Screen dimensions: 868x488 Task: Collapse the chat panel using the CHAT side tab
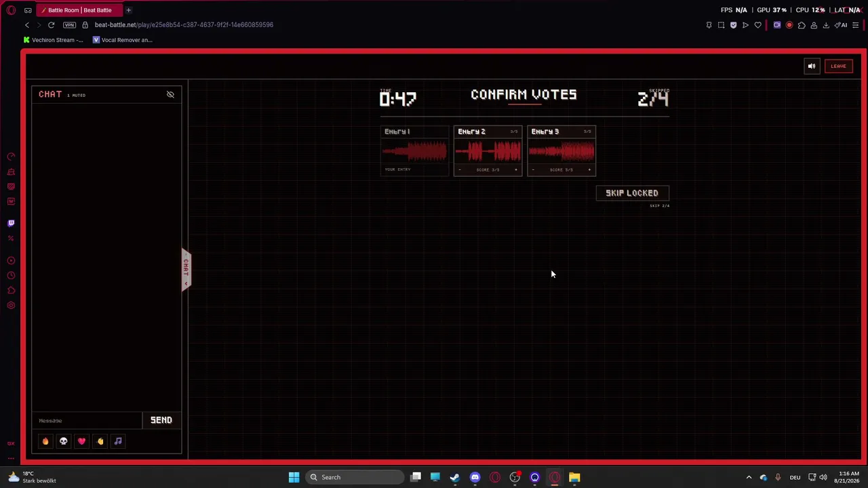click(x=186, y=270)
